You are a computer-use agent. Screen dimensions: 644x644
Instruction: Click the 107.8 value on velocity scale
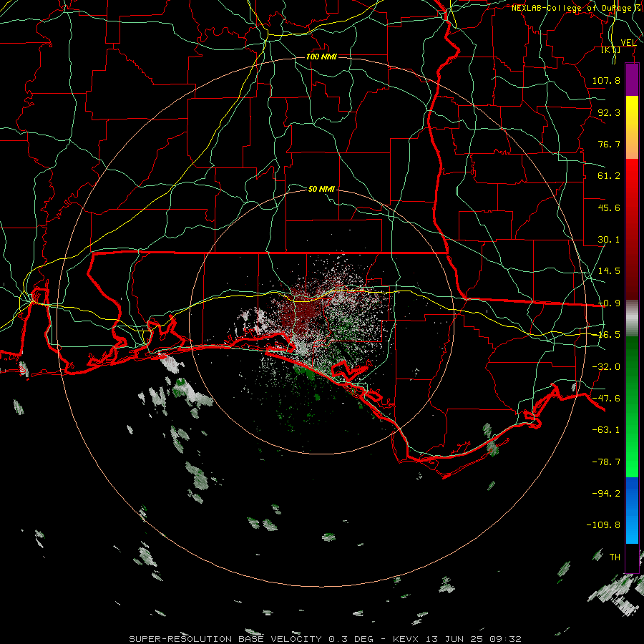point(606,80)
